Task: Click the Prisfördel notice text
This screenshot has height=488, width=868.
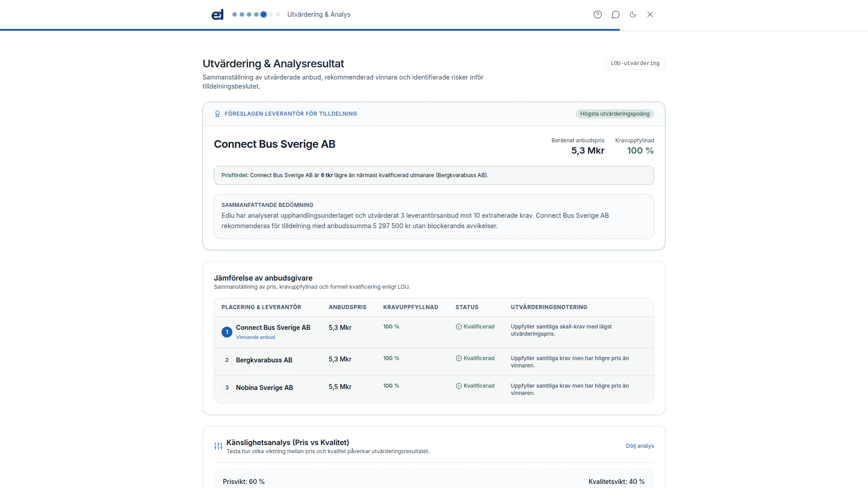Action: tap(355, 175)
